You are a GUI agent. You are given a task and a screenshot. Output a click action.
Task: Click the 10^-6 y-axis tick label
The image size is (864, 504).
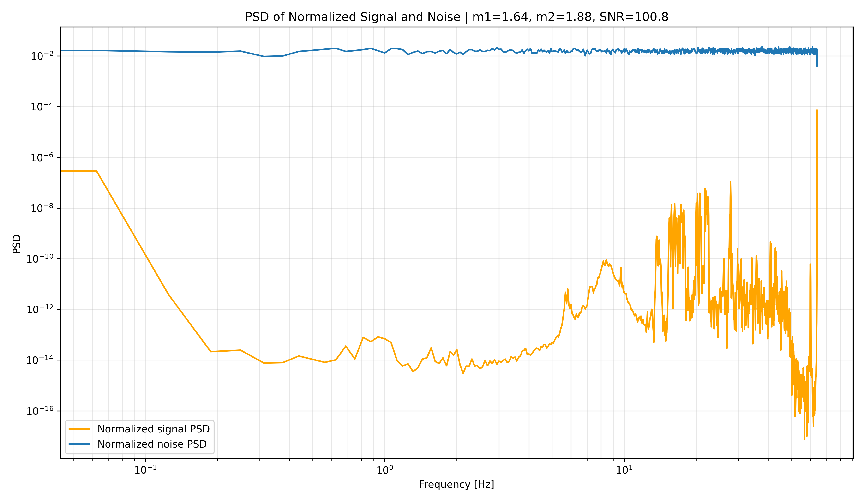click(x=41, y=157)
